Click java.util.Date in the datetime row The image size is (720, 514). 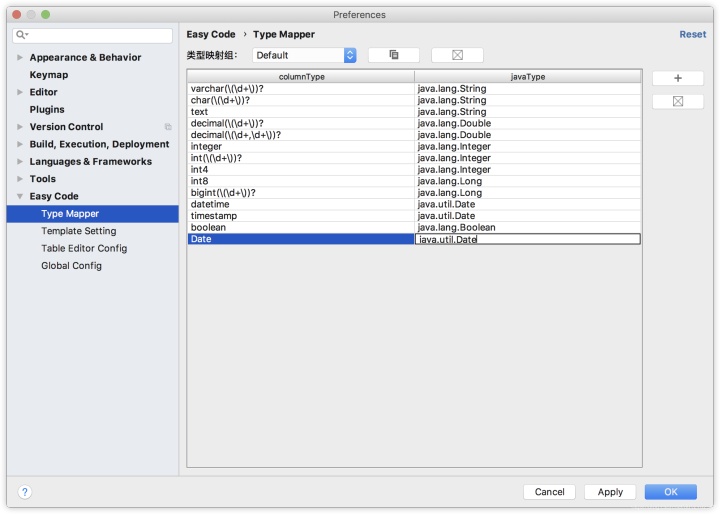click(x=446, y=204)
